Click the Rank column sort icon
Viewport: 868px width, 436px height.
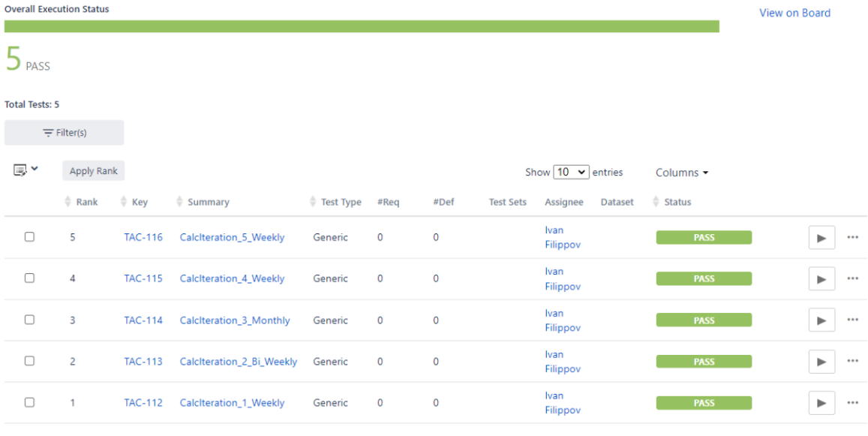click(x=68, y=202)
